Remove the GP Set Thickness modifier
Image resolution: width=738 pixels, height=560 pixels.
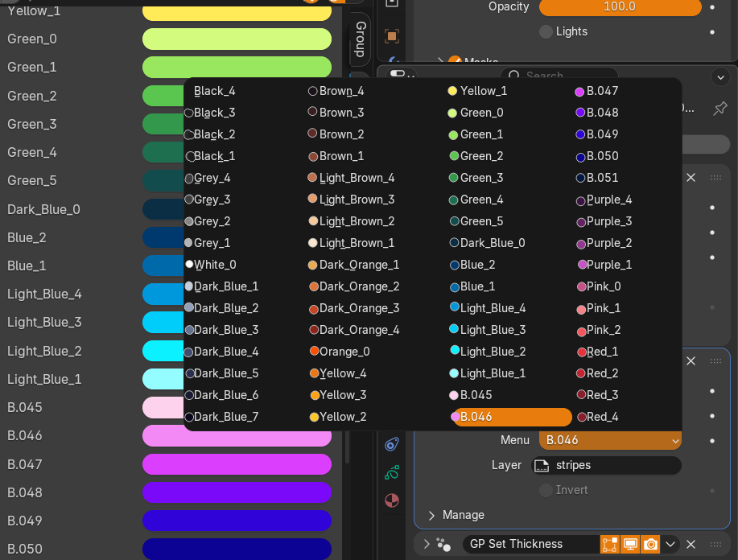point(691,545)
